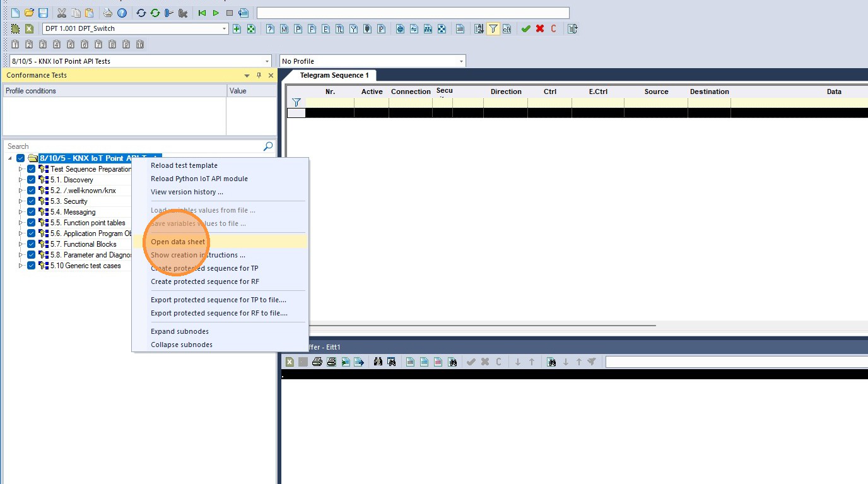
Task: Toggle the 5.10 Generic test cases checkbox
Action: pyautogui.click(x=31, y=266)
